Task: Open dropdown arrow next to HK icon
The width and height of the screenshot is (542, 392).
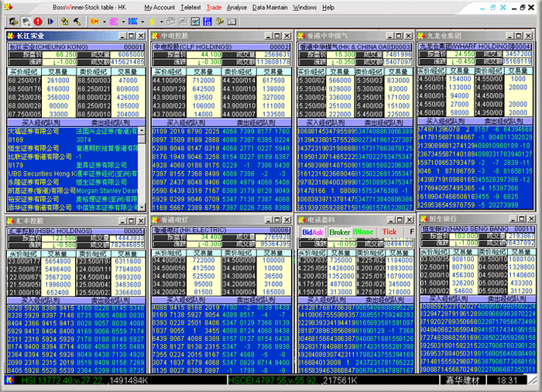Action: (142, 22)
